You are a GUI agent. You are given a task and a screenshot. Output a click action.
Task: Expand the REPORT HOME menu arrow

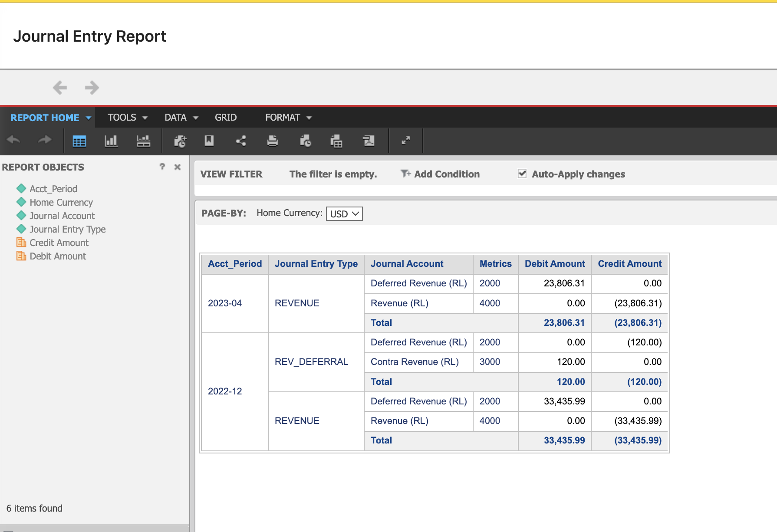point(89,118)
